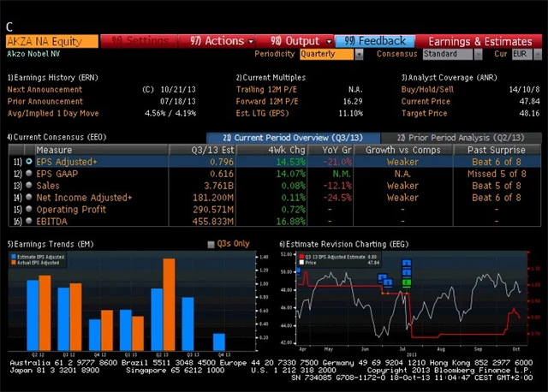
Task: Click the Est. LTG (EPS) value 11.10%
Action: tap(350, 113)
